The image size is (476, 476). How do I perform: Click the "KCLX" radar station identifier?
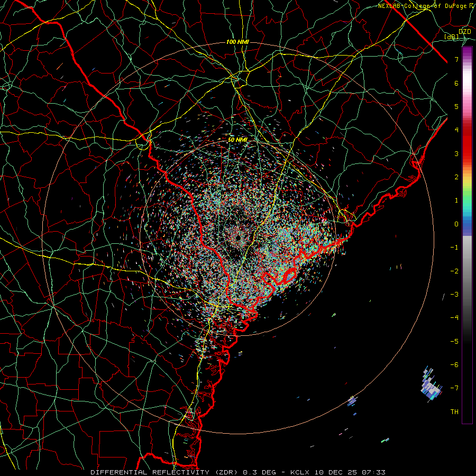300,472
